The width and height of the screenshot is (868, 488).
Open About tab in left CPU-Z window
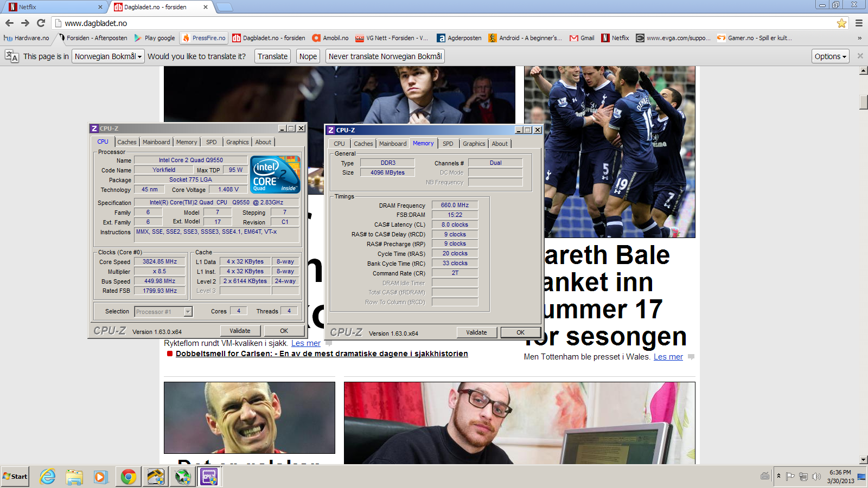[263, 142]
